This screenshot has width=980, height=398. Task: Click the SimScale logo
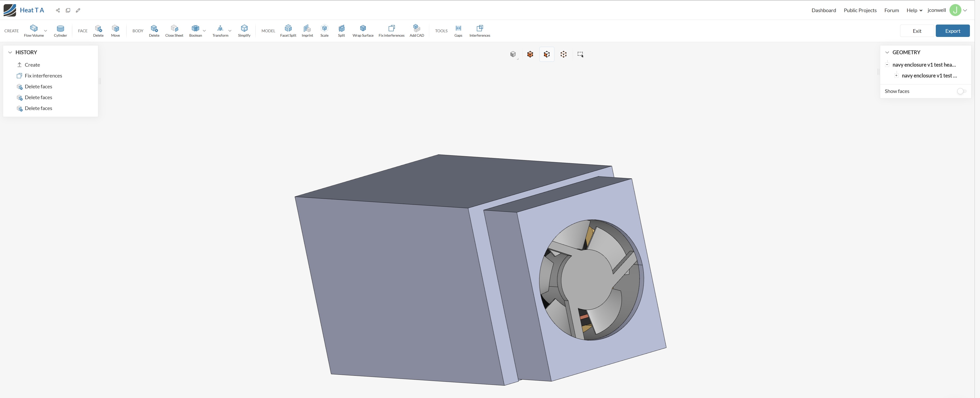[10, 10]
